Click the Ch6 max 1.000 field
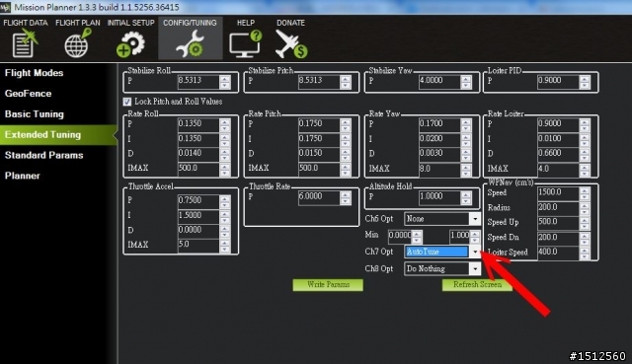Image resolution: width=632 pixels, height=364 pixels. (459, 236)
